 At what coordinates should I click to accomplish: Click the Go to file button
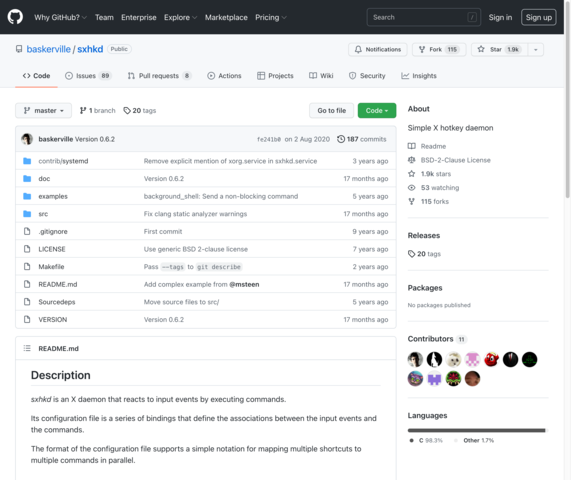(x=331, y=110)
